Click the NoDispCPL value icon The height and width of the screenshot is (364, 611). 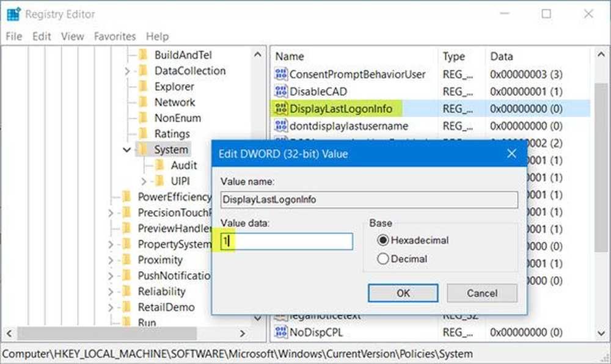tap(281, 332)
